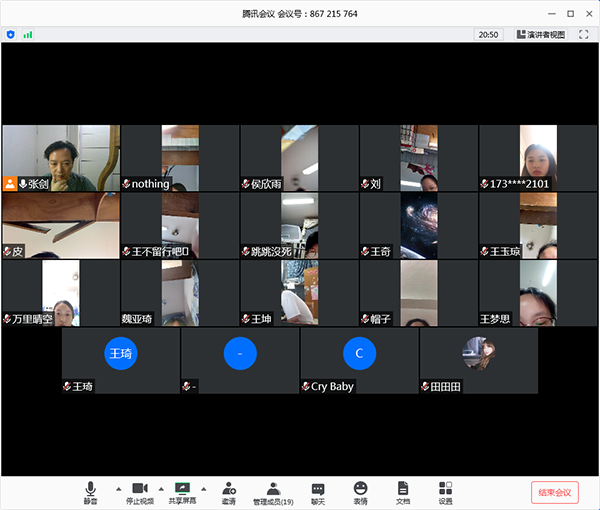This screenshot has width=600, height=510.
Task: Open the manage members (19) panel
Action: click(273, 488)
